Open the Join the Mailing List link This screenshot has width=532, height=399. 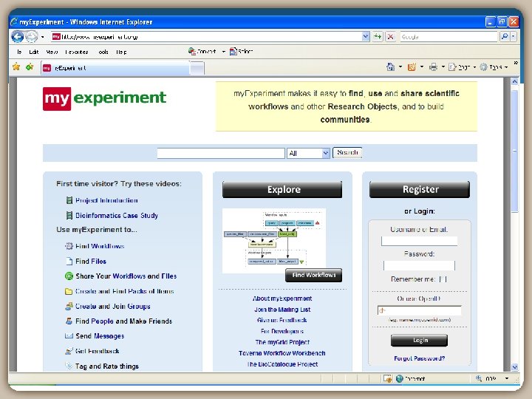pos(282,310)
